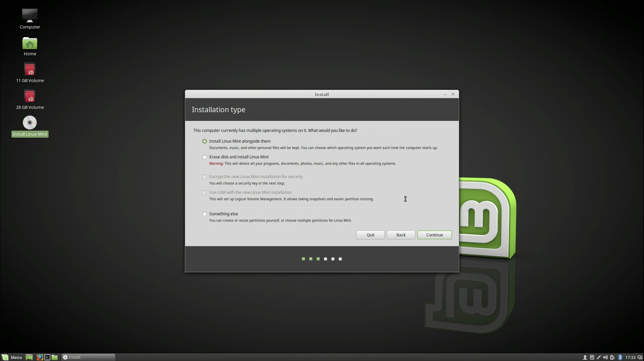The width and height of the screenshot is (644, 361).
Task: Click the Continue button
Action: (434, 235)
